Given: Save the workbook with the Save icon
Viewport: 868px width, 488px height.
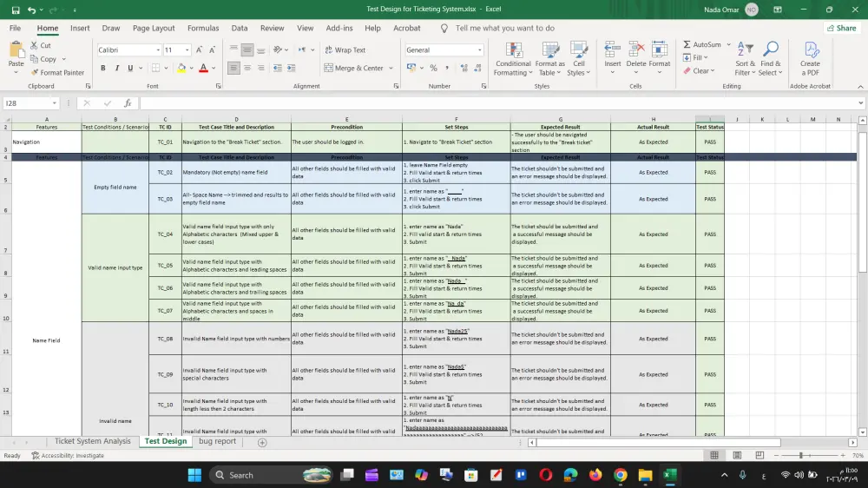Looking at the screenshot, I should [16, 10].
